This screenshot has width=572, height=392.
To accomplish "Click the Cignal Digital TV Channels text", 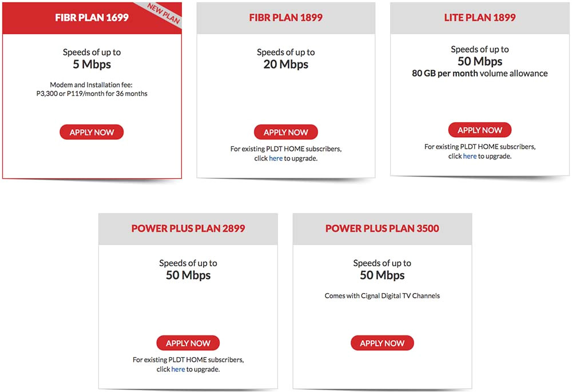I will point(382,295).
